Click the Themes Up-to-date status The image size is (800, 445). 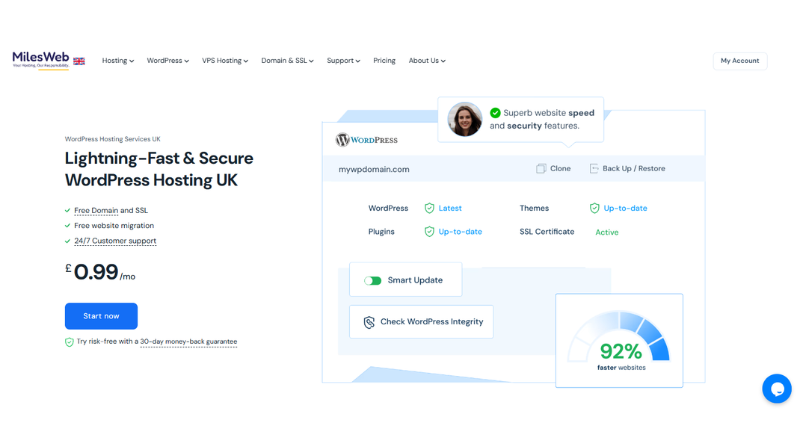[626, 208]
